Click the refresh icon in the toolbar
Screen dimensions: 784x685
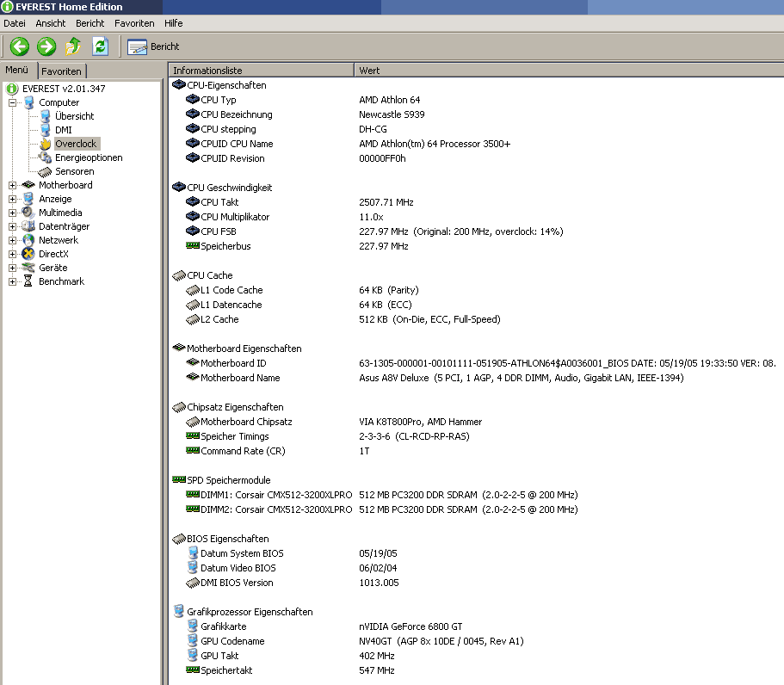tap(99, 46)
